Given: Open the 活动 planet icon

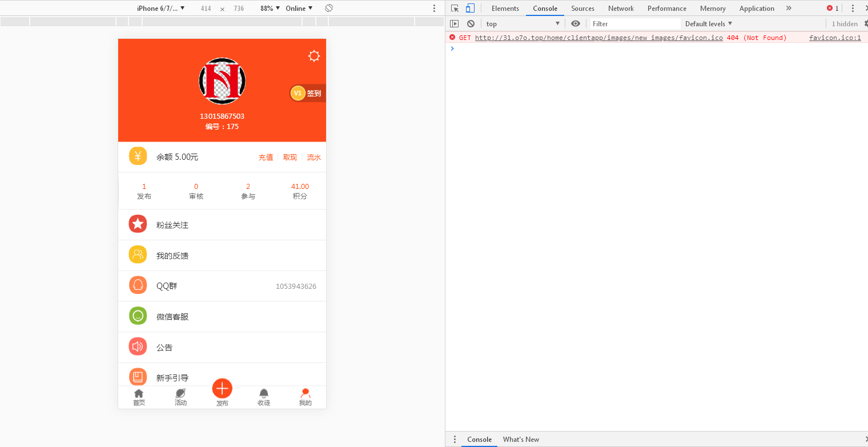Looking at the screenshot, I should pyautogui.click(x=180, y=393).
